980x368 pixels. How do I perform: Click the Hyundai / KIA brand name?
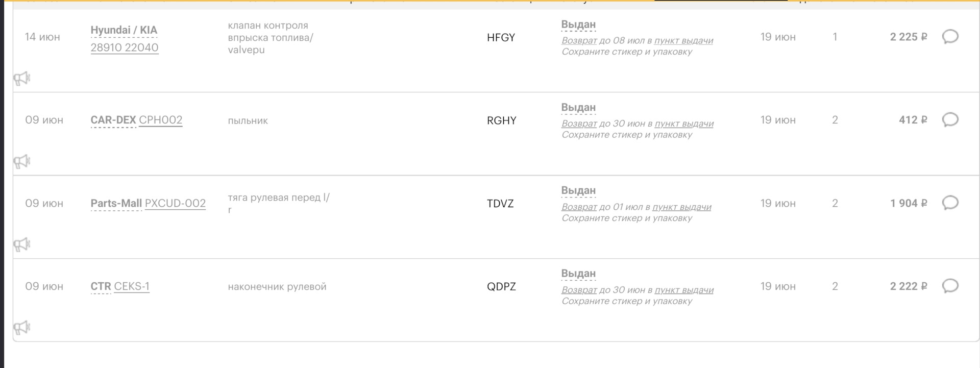pyautogui.click(x=124, y=30)
